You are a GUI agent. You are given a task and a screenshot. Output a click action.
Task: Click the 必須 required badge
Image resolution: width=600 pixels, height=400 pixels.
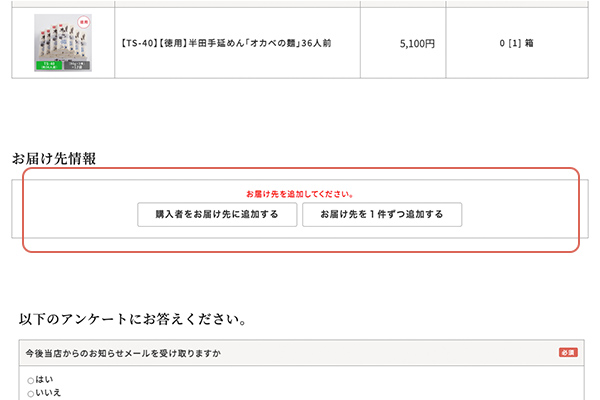tap(568, 353)
